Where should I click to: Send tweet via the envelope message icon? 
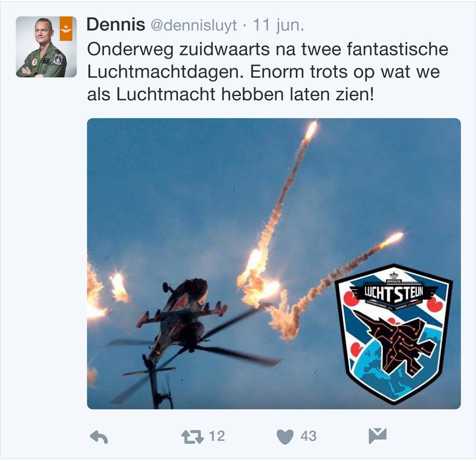tap(377, 436)
